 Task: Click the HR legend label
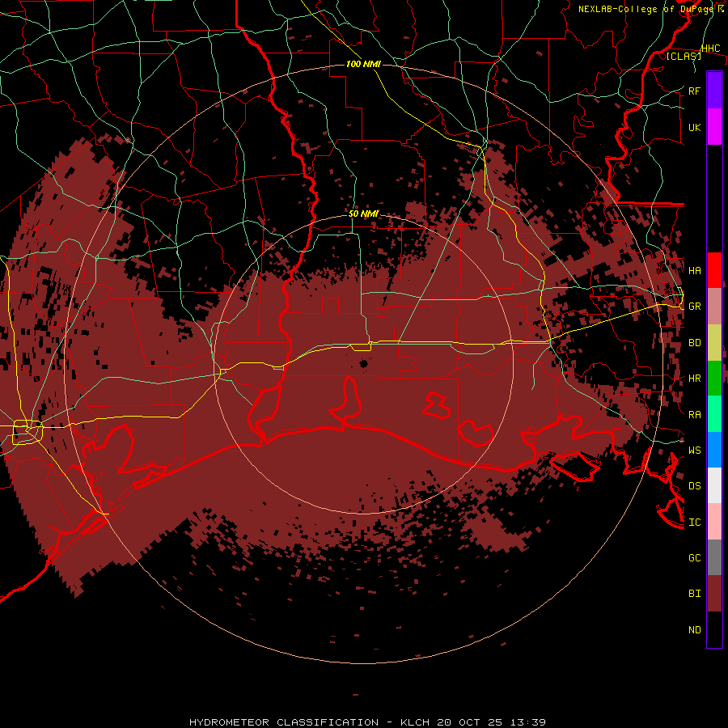click(694, 379)
